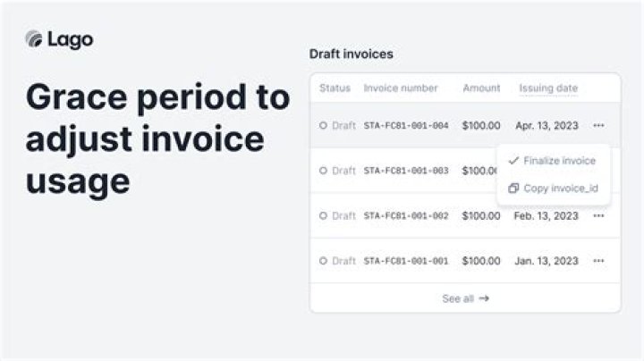The width and height of the screenshot is (644, 361).
Task: Open three-dot menu for January 13 invoice
Action: pyautogui.click(x=598, y=261)
